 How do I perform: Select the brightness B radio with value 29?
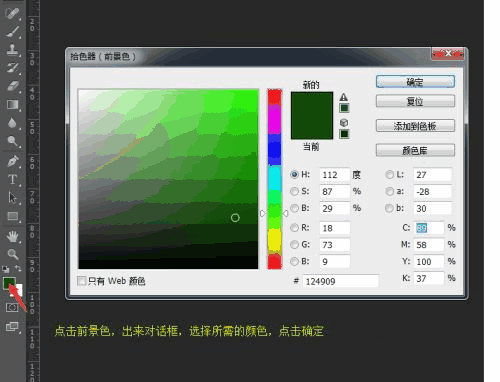click(294, 208)
